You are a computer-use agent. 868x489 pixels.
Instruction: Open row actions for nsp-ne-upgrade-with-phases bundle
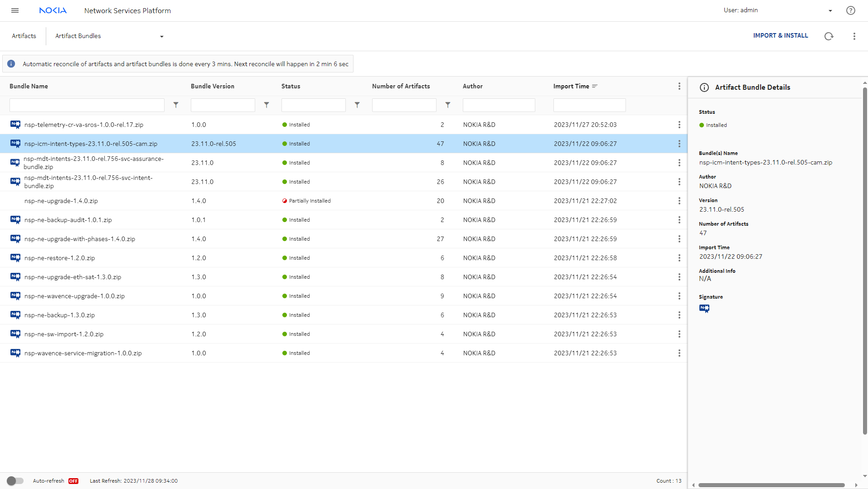pyautogui.click(x=679, y=239)
